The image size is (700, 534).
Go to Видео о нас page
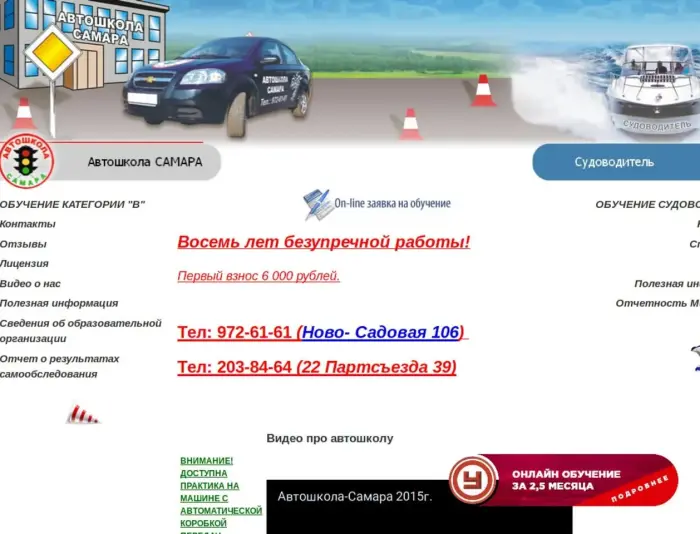30,284
